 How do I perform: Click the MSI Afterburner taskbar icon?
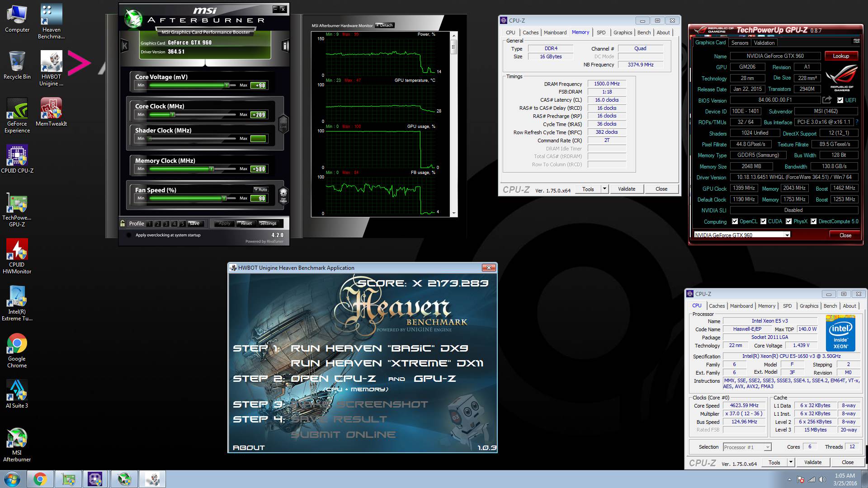click(124, 479)
